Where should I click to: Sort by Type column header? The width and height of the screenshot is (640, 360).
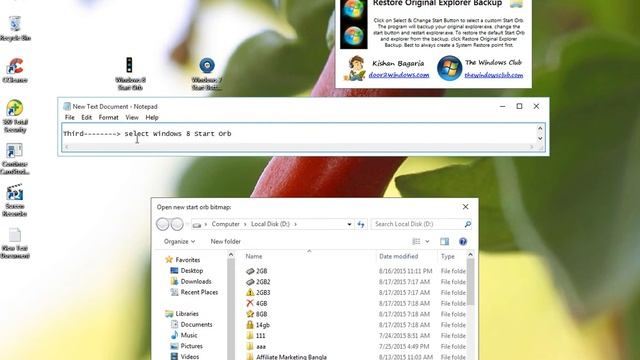[448, 256]
